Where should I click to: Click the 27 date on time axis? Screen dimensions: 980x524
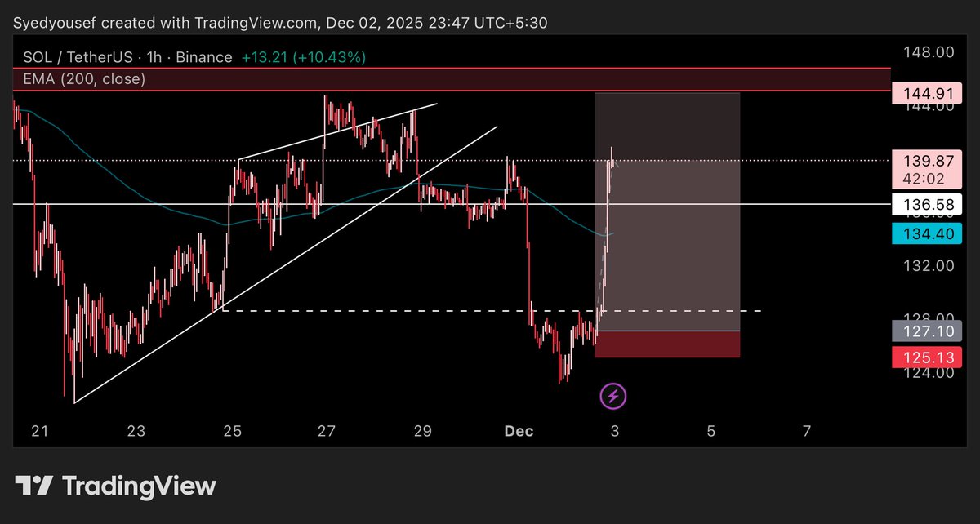(x=327, y=430)
